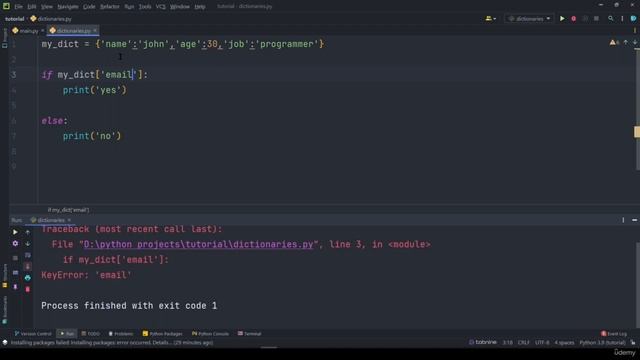Open the dictionaries.py traceback file link
This screenshot has width=640, height=360.
click(x=198, y=244)
